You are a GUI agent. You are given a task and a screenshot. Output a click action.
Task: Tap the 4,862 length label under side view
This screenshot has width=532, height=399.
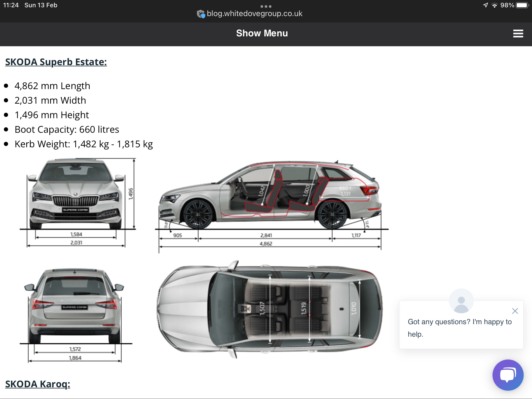[266, 244]
